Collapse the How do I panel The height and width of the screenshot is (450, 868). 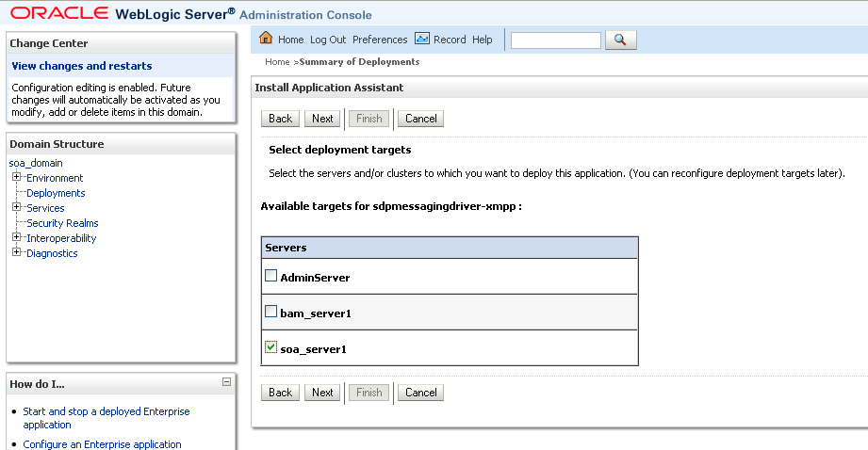226,382
